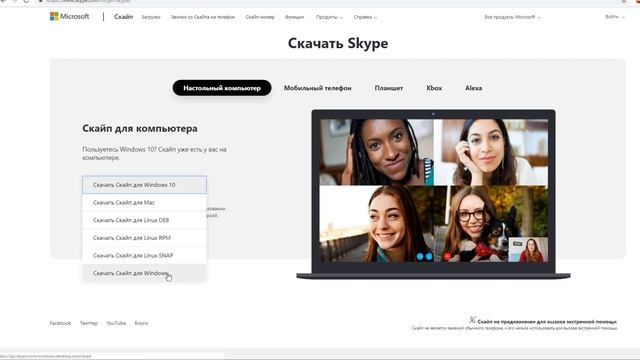
Task: Click the Microsoft logo
Action: coord(69,17)
